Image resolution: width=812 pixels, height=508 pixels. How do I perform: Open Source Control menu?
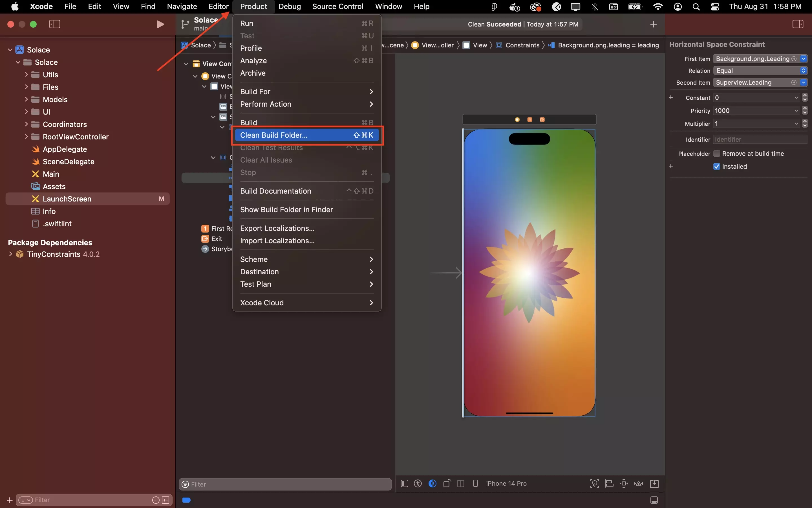coord(337,6)
